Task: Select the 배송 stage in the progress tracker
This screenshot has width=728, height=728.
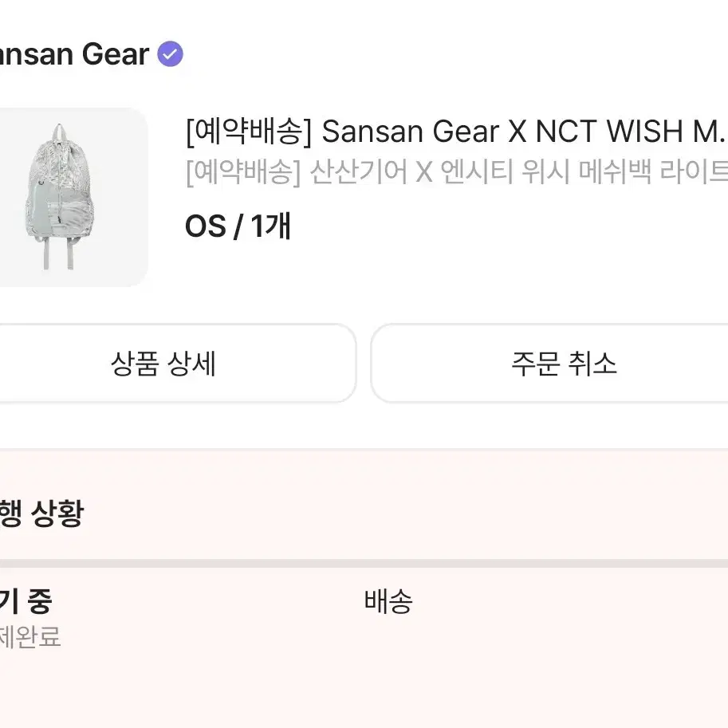Action: coord(388,603)
